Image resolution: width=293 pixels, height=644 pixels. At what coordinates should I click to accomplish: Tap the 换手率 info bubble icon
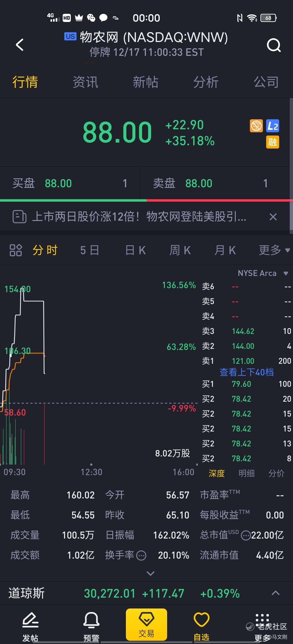point(141,555)
